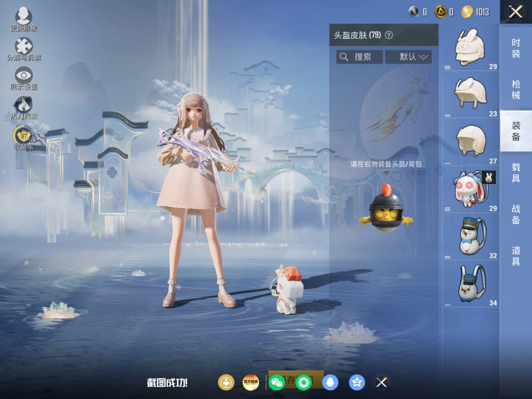The height and width of the screenshot is (399, 532).
Task: Switch to the 载具 tab
Action: pyautogui.click(x=516, y=172)
